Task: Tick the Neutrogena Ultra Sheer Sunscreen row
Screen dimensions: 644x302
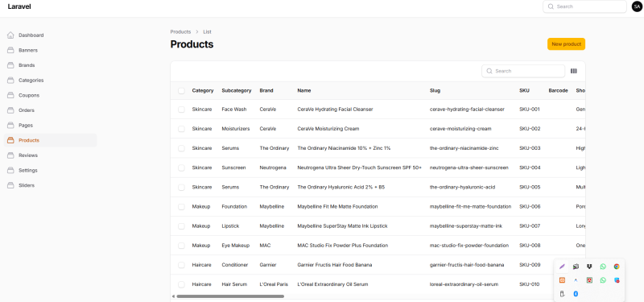Action: (x=182, y=168)
